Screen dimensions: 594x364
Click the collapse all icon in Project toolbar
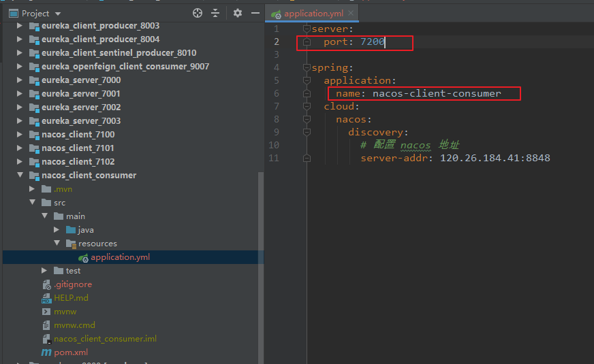click(215, 13)
